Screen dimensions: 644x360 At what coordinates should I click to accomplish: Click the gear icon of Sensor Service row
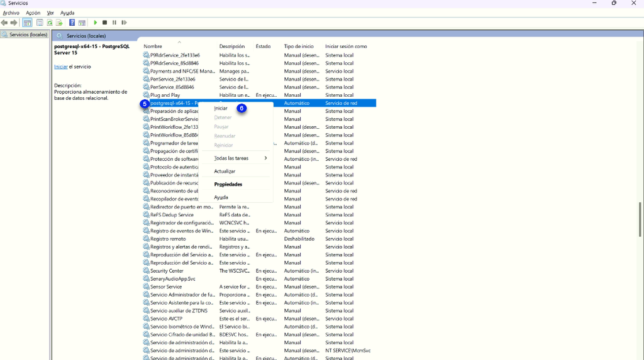pyautogui.click(x=146, y=286)
